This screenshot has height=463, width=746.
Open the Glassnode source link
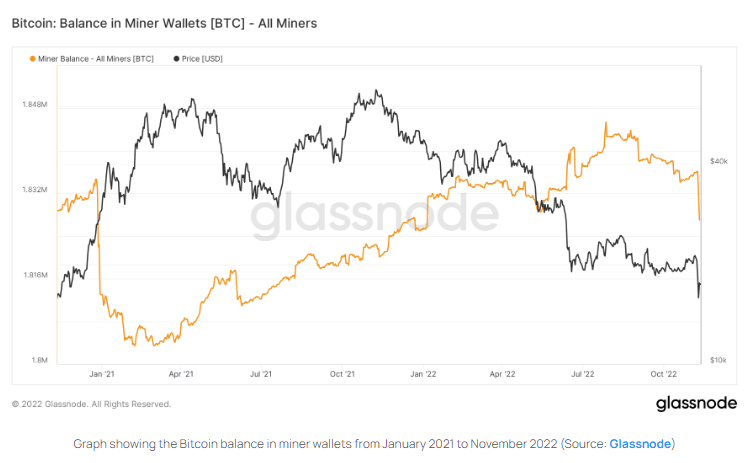(x=640, y=443)
